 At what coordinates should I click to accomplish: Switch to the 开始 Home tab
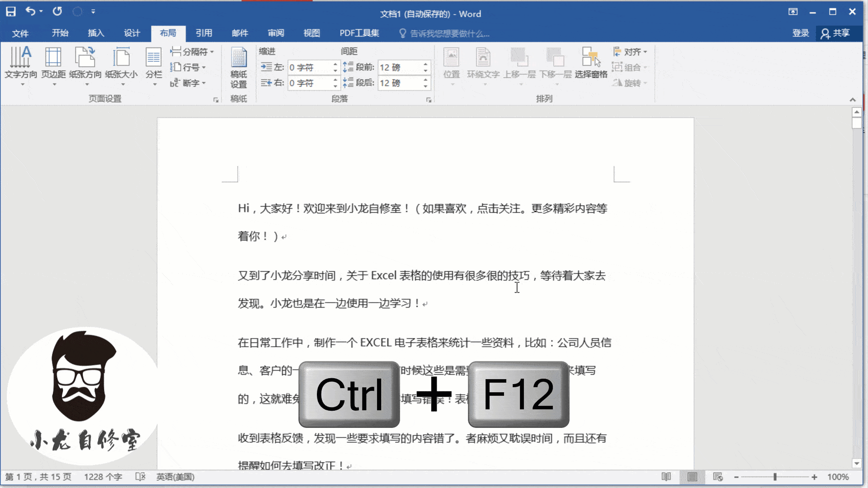point(60,33)
